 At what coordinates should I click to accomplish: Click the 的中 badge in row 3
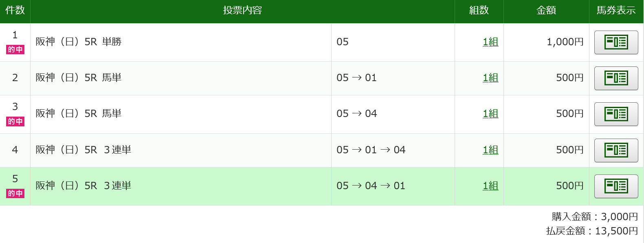(x=15, y=121)
